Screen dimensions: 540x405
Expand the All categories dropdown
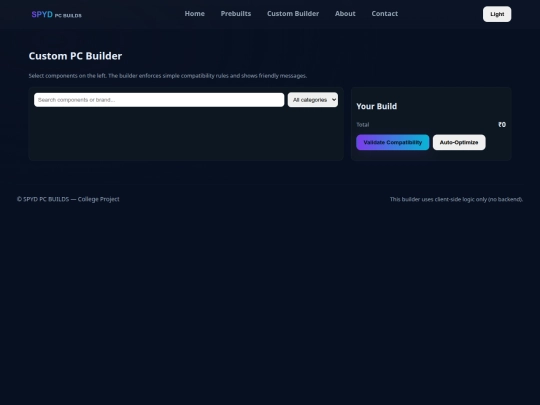tap(313, 100)
